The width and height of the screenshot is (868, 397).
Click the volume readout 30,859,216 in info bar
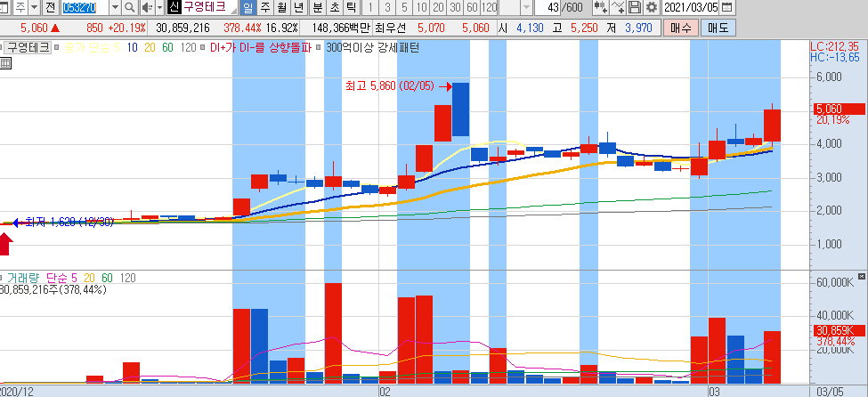183,28
